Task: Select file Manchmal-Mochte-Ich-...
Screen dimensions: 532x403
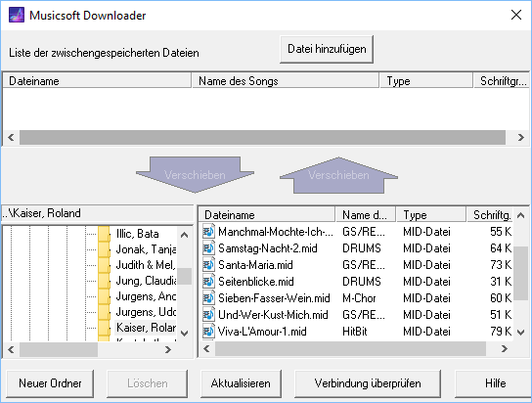Action: (276, 232)
